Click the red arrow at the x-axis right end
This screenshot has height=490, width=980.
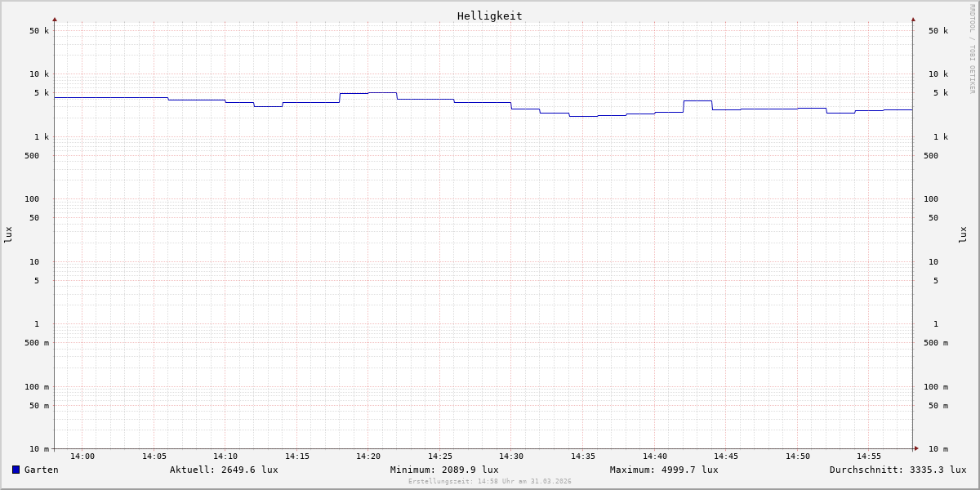pos(916,448)
